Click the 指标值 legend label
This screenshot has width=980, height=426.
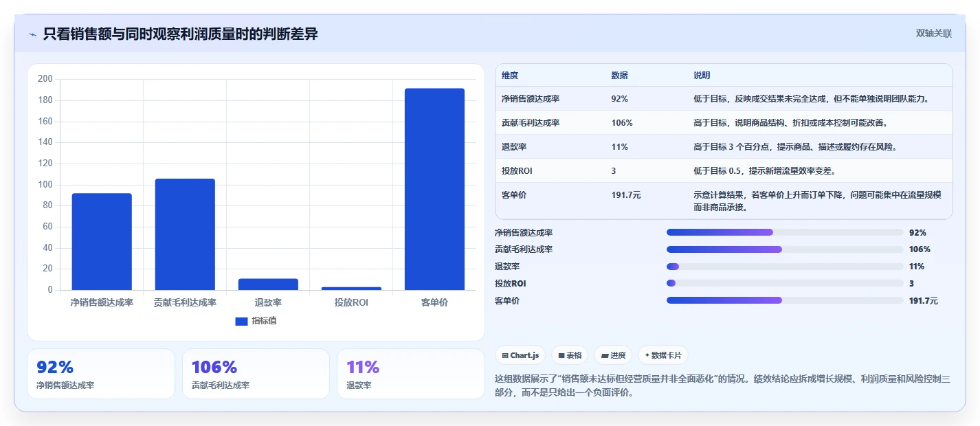point(264,321)
